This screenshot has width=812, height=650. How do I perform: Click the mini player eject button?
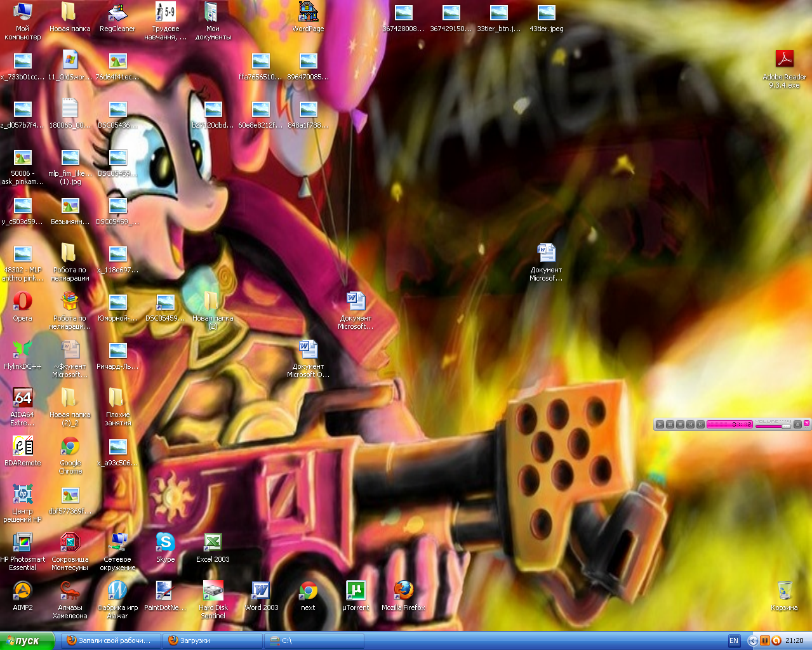(797, 424)
